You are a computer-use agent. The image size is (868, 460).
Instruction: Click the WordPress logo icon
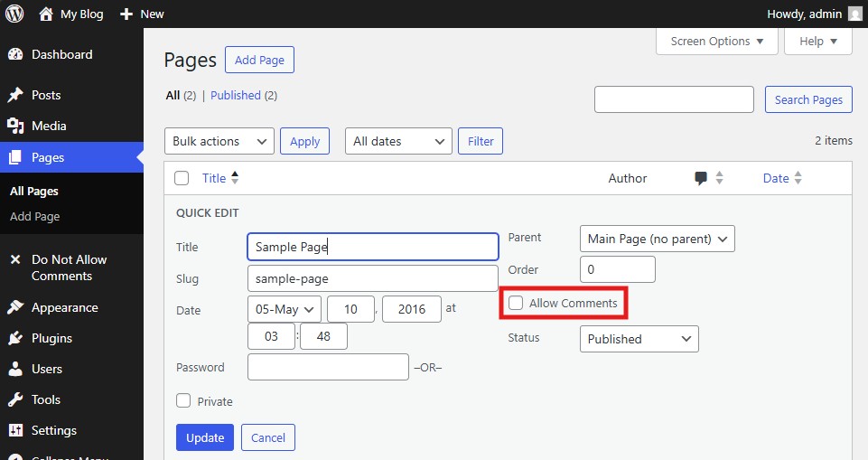click(x=14, y=14)
